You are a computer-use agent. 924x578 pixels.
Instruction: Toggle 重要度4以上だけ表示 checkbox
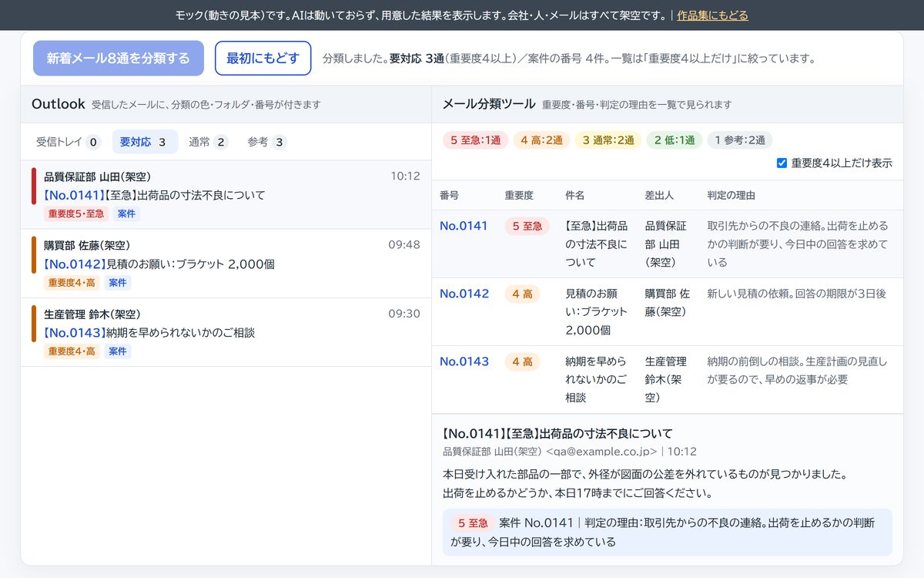point(782,163)
